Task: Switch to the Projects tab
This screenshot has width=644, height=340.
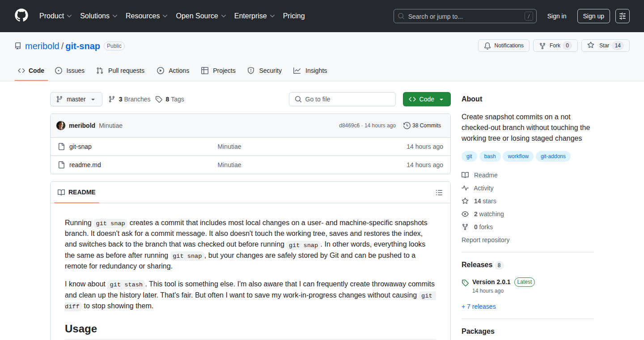Action: pyautogui.click(x=218, y=71)
